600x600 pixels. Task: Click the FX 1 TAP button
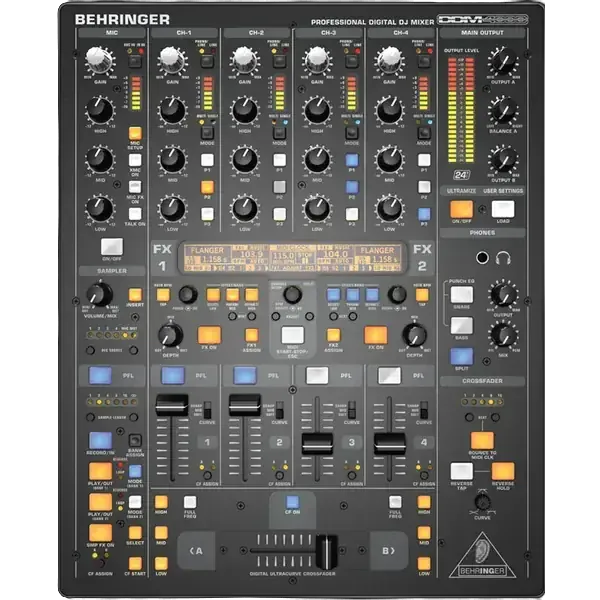click(163, 295)
